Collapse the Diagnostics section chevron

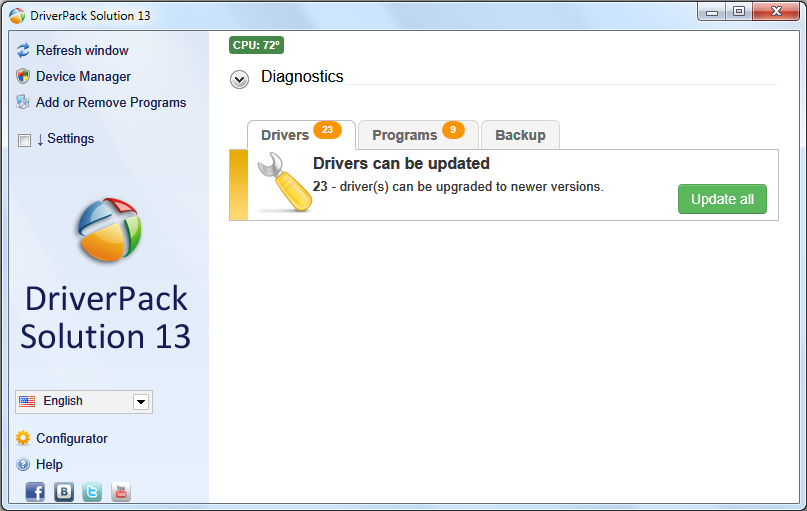(x=240, y=79)
